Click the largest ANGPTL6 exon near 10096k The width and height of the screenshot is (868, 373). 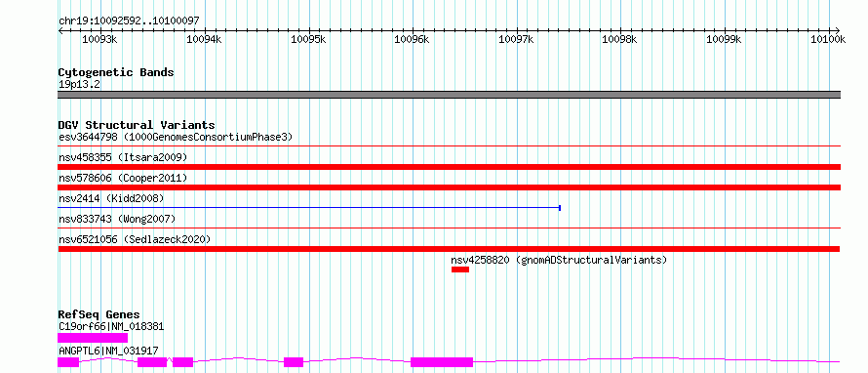(442, 362)
